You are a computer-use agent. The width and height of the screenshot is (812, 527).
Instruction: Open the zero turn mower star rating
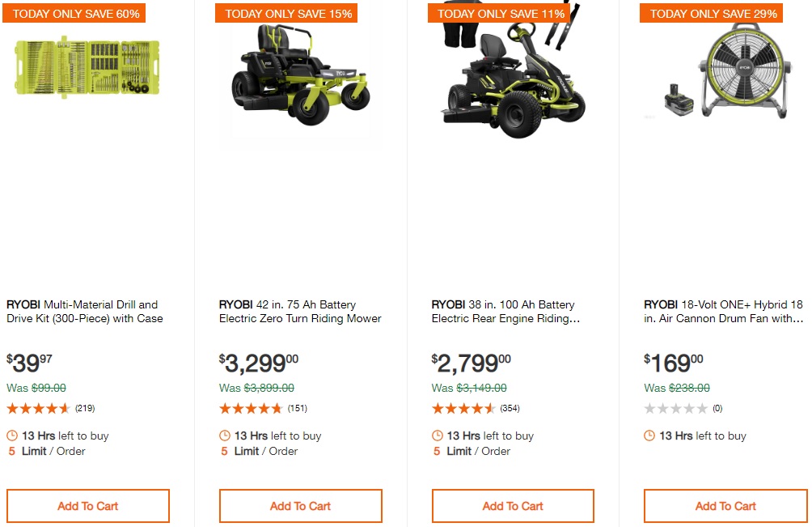tap(263, 408)
